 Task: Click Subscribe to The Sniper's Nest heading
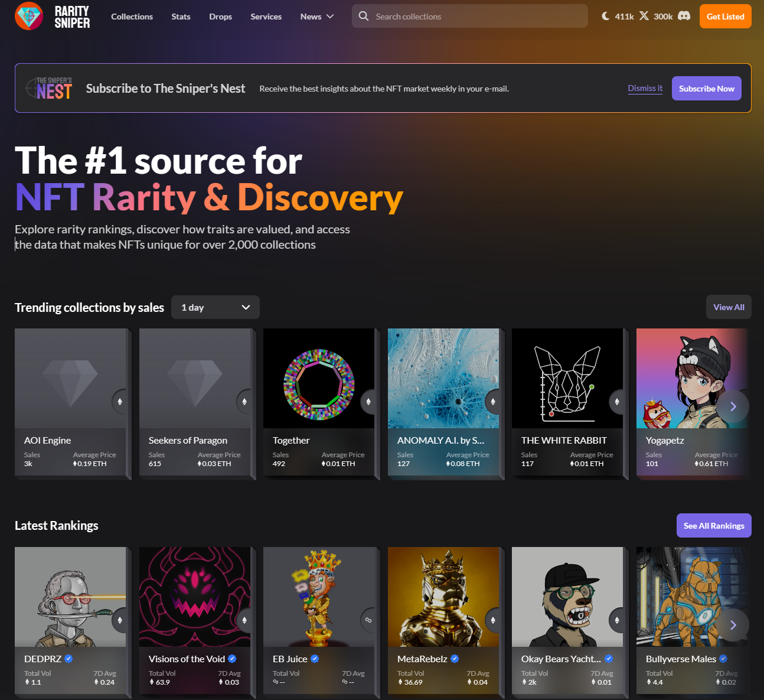point(165,89)
